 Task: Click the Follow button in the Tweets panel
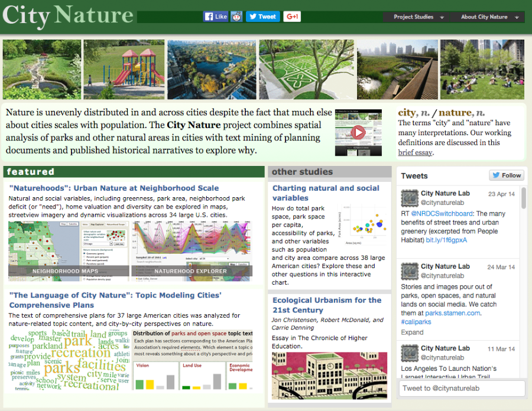click(x=506, y=175)
